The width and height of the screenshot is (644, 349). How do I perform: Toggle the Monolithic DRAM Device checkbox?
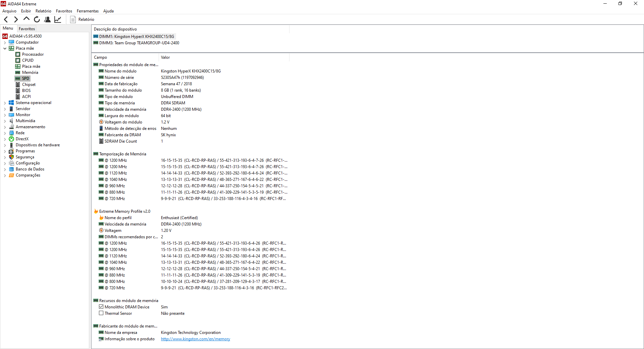(101, 307)
